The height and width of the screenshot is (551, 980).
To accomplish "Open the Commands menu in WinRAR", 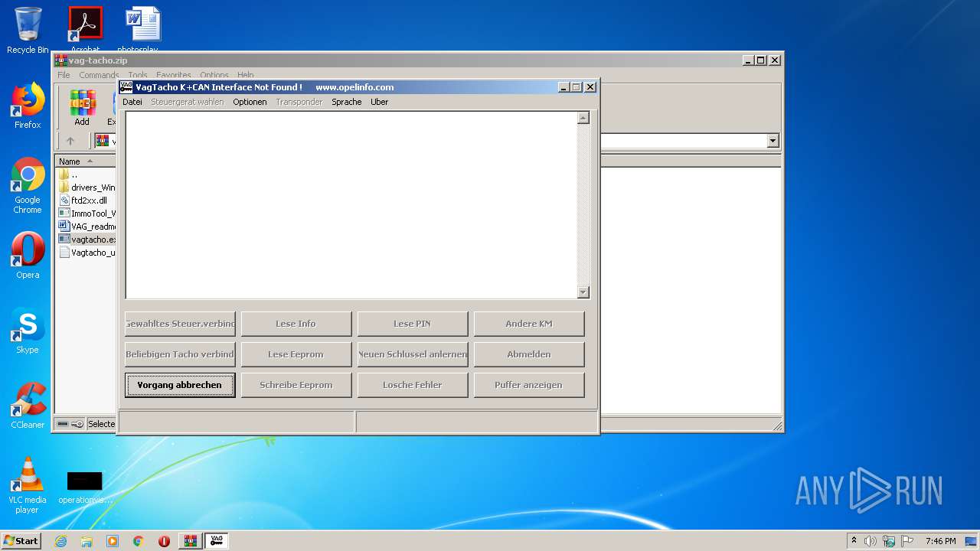I will pyautogui.click(x=99, y=75).
